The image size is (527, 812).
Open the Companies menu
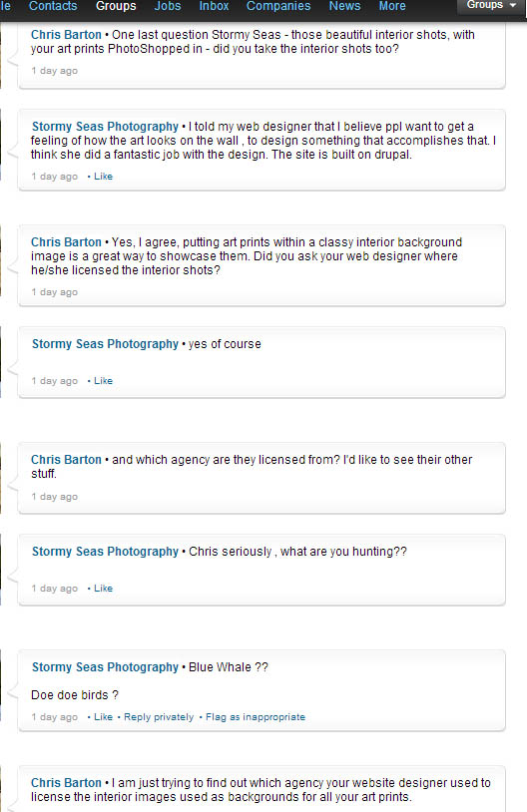tap(278, 6)
